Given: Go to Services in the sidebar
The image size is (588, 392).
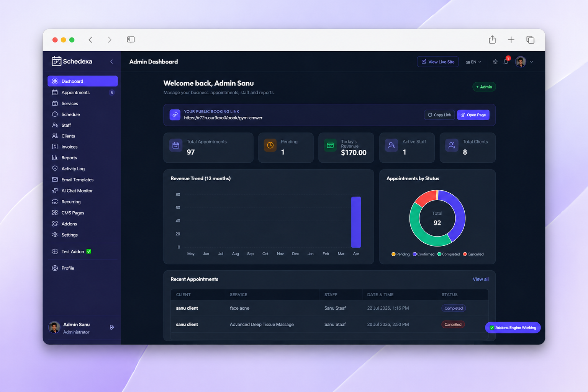Looking at the screenshot, I should pyautogui.click(x=82, y=103).
